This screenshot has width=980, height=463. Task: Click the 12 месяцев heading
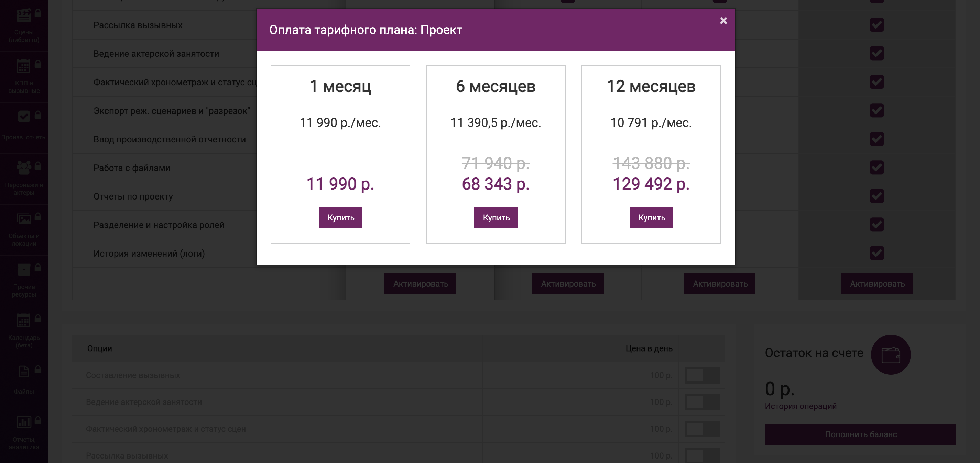point(651,87)
